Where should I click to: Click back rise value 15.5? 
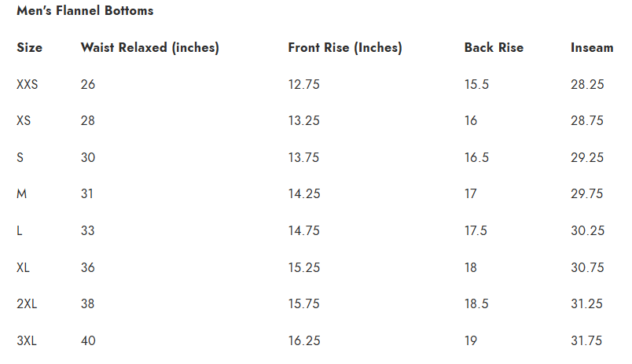pyautogui.click(x=476, y=85)
